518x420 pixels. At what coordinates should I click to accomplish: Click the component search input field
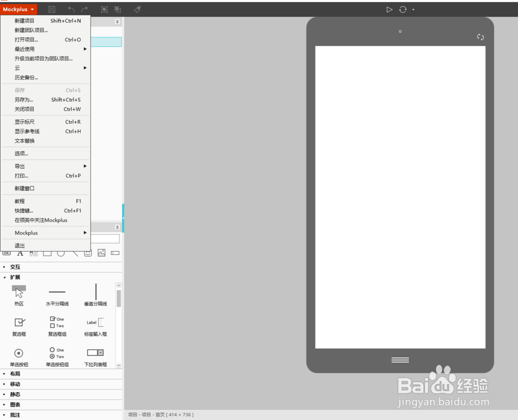pos(105,239)
